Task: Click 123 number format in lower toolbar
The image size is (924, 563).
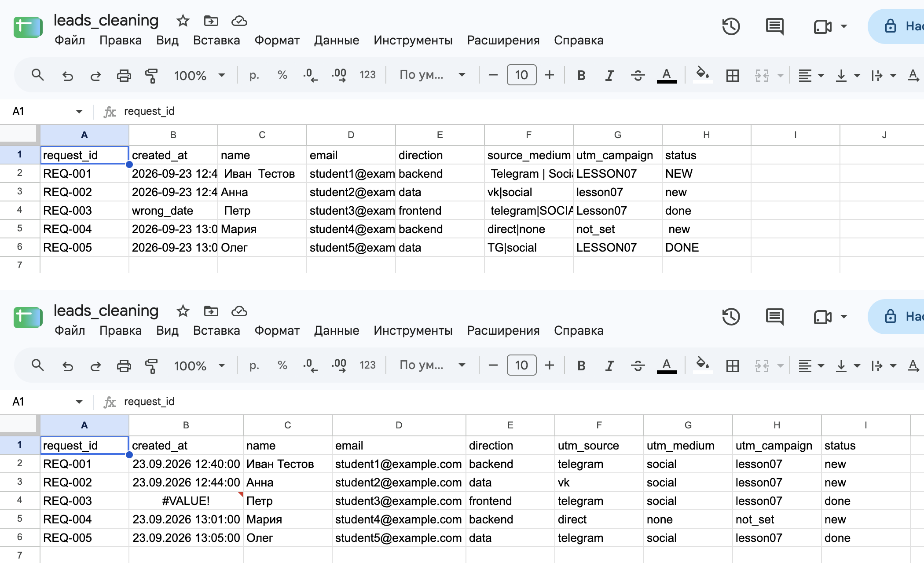Action: tap(367, 365)
